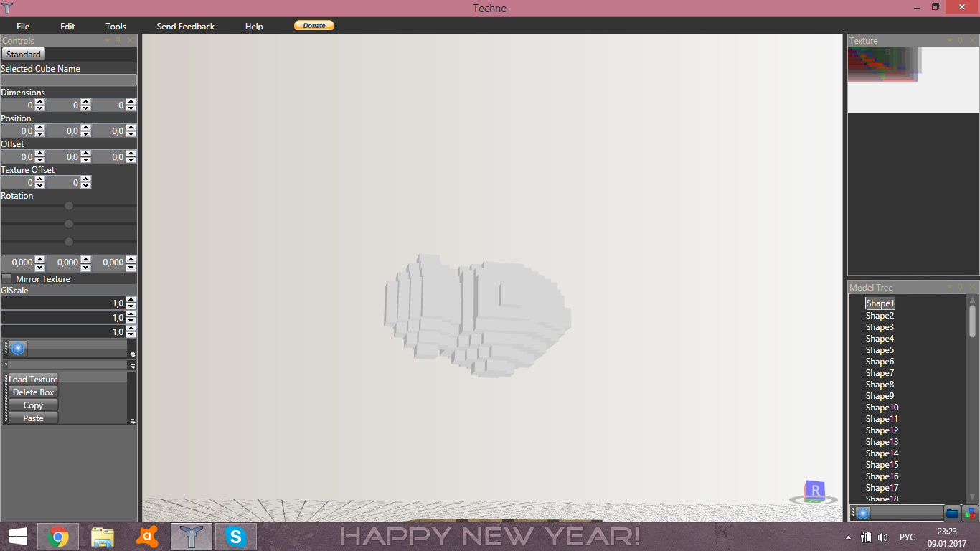This screenshot has height=551, width=980.
Task: Click the middle Rotation slider handle
Action: tap(69, 224)
